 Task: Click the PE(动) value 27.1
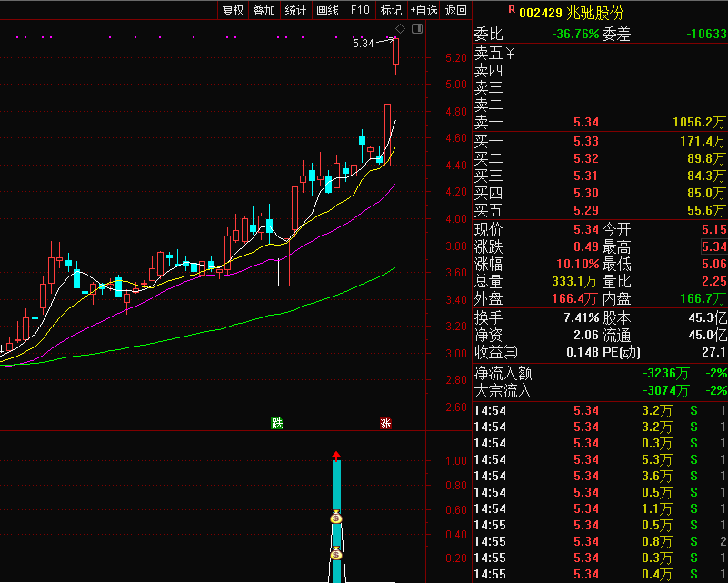click(x=714, y=352)
